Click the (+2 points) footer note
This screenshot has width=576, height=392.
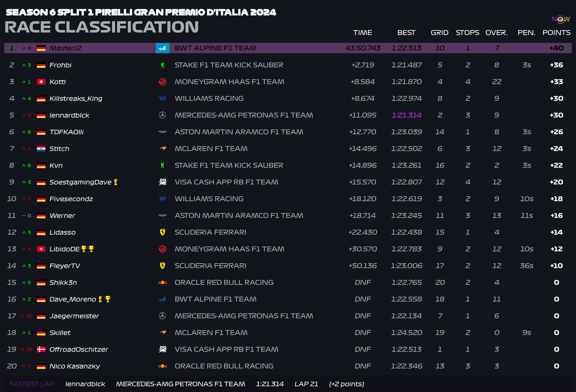[x=347, y=384]
